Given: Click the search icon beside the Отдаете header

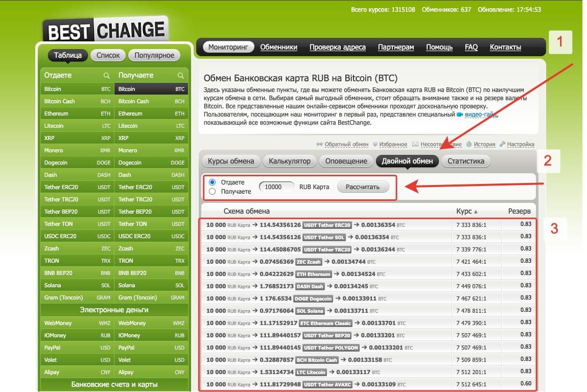Looking at the screenshot, I should click(107, 76).
